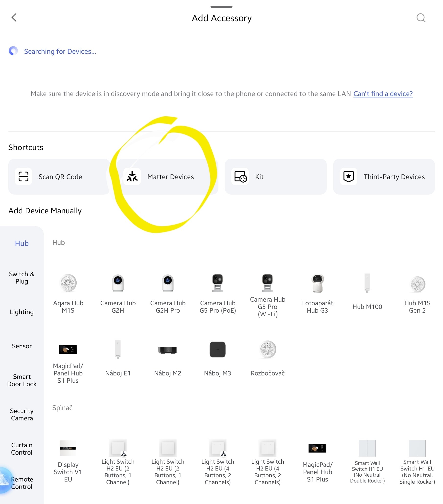
Task: Select the Smart Door Lock category
Action: click(x=22, y=380)
